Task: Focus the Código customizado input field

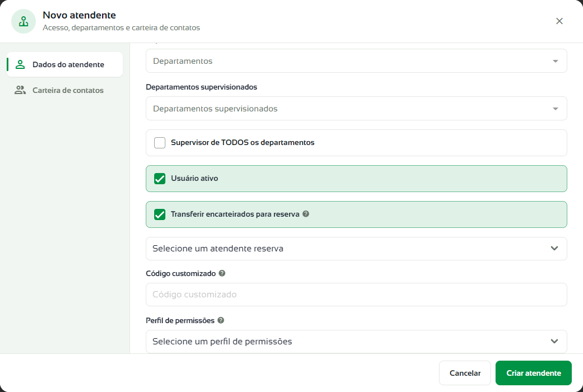Action: click(356, 295)
